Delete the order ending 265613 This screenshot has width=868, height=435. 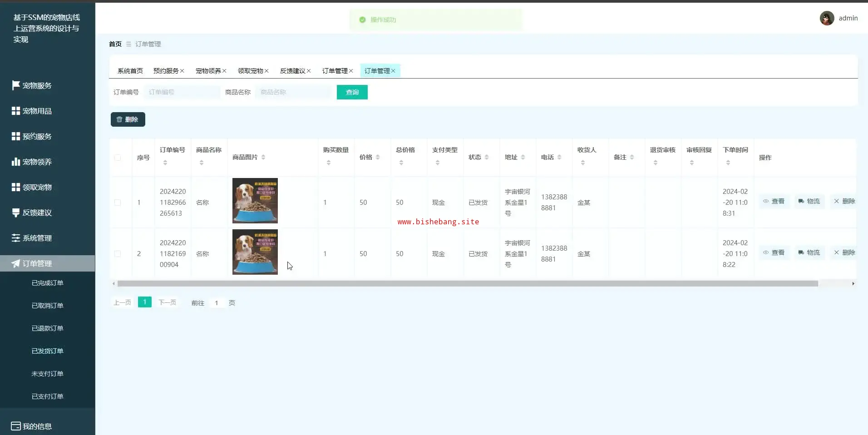(x=844, y=201)
